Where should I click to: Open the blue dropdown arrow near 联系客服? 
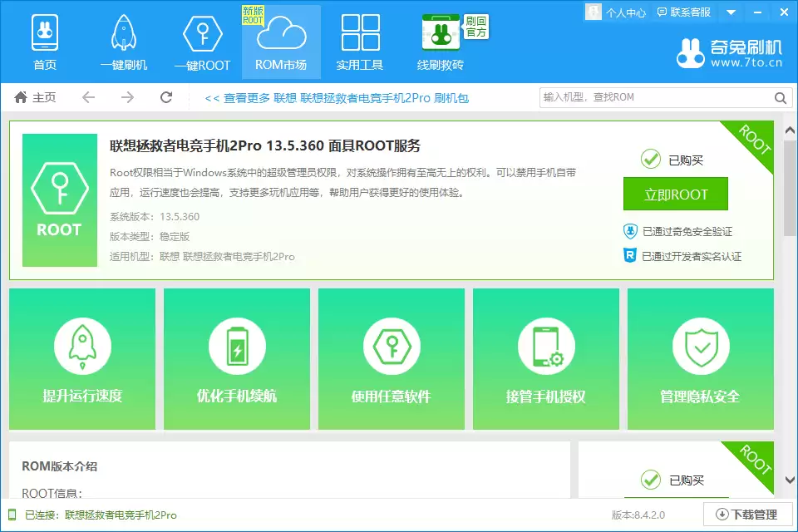point(730,12)
